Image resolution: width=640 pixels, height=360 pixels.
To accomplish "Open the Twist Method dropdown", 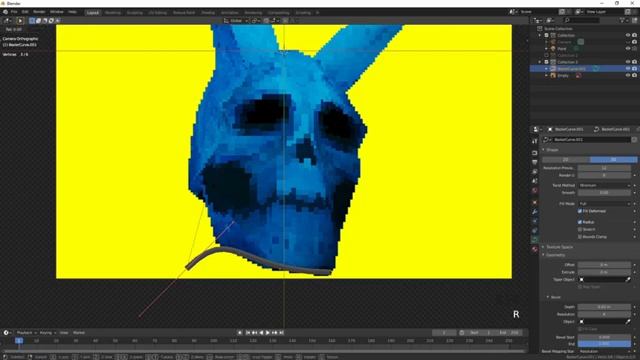I will click(x=604, y=185).
